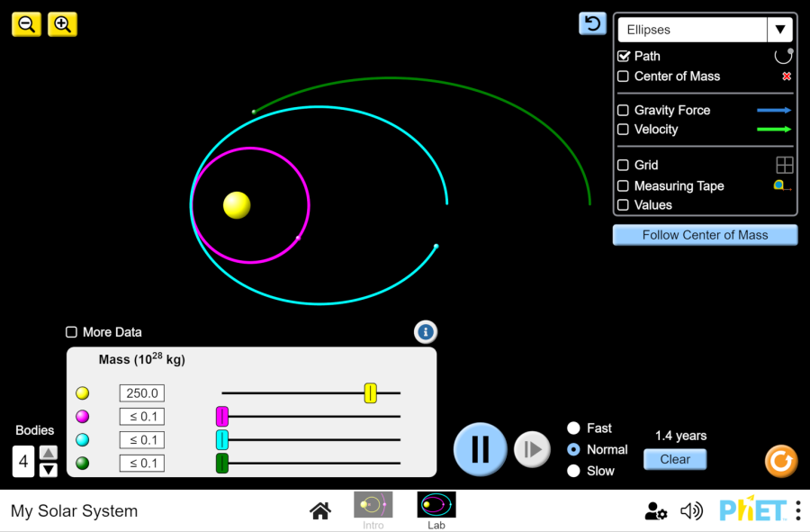Screen dimensions: 810x532
Task: Select the Fast speed radio button
Action: [573, 428]
